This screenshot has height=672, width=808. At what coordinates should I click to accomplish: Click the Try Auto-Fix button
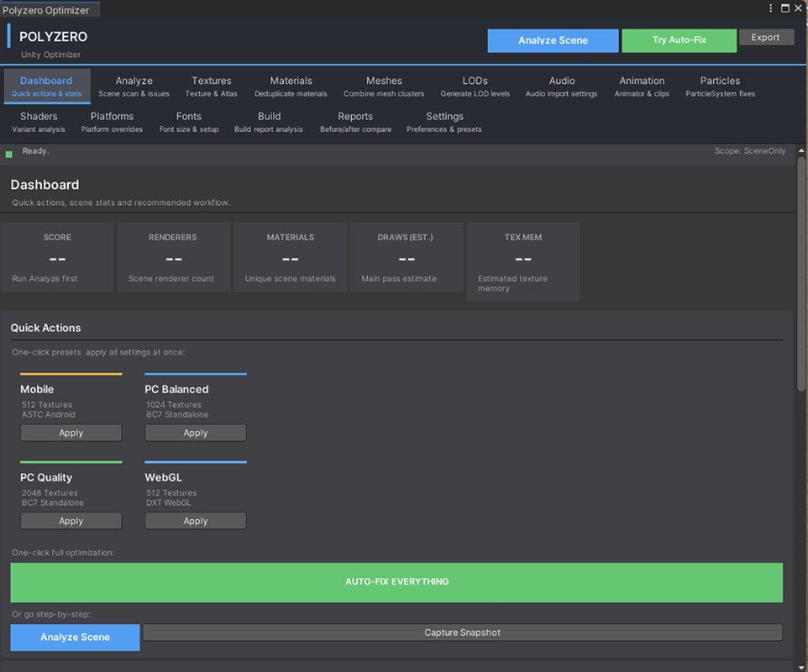coord(679,40)
